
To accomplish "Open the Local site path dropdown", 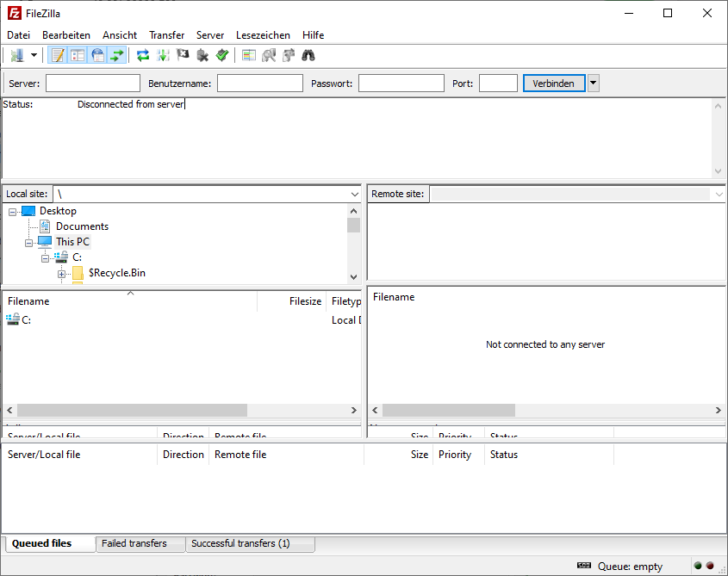I will pyautogui.click(x=355, y=194).
